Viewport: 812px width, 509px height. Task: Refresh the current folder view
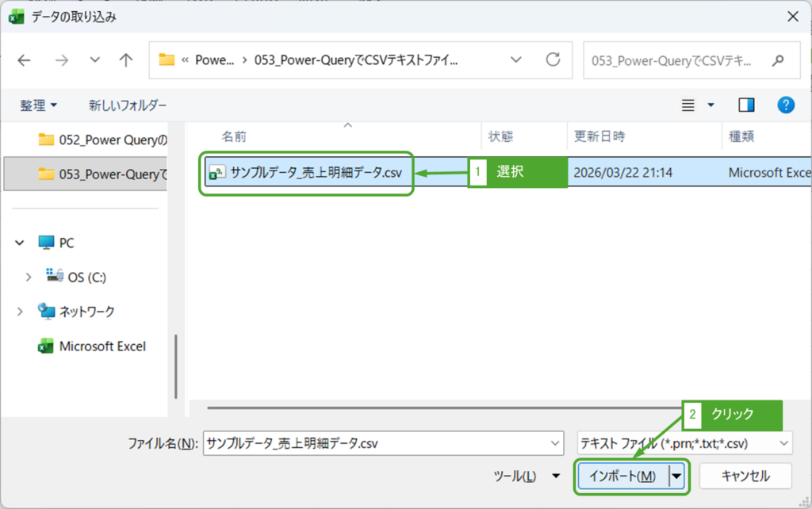tap(553, 60)
